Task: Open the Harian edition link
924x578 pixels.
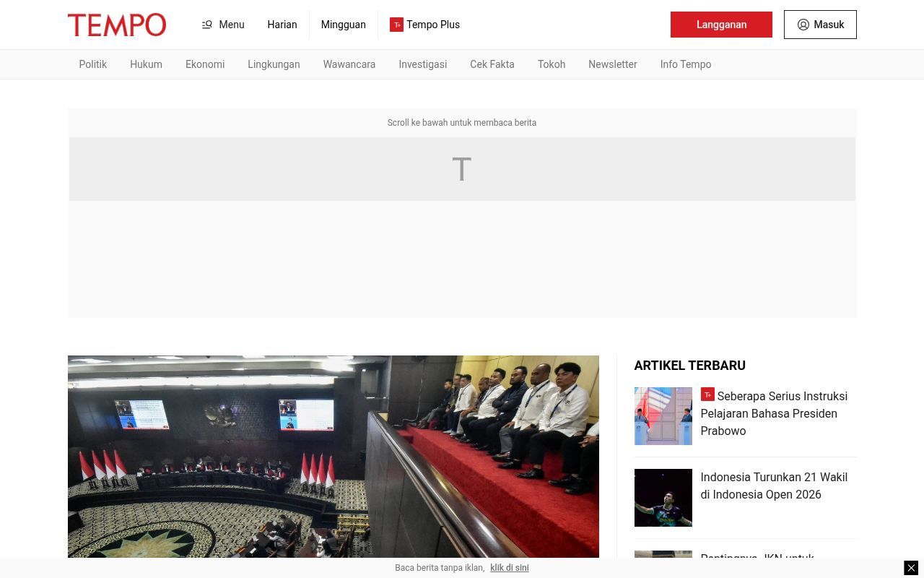Action: tap(282, 25)
